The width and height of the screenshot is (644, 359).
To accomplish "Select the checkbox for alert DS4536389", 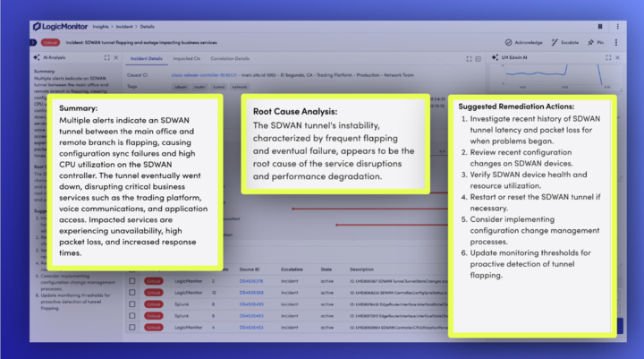I will pyautogui.click(x=131, y=293).
